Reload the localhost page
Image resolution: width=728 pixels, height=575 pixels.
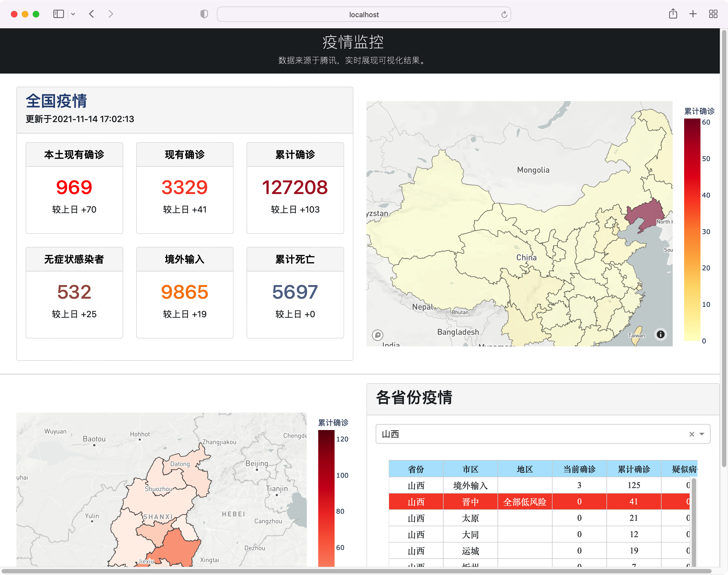pos(504,14)
